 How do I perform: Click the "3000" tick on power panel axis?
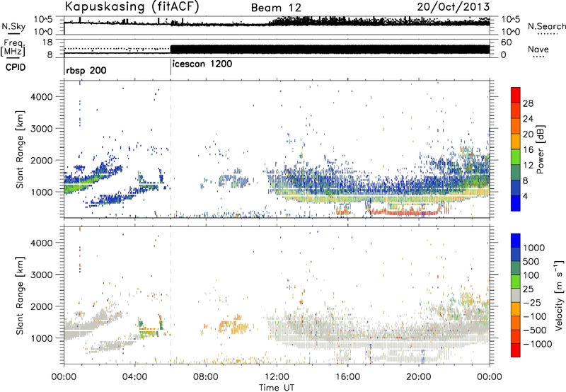[42, 129]
